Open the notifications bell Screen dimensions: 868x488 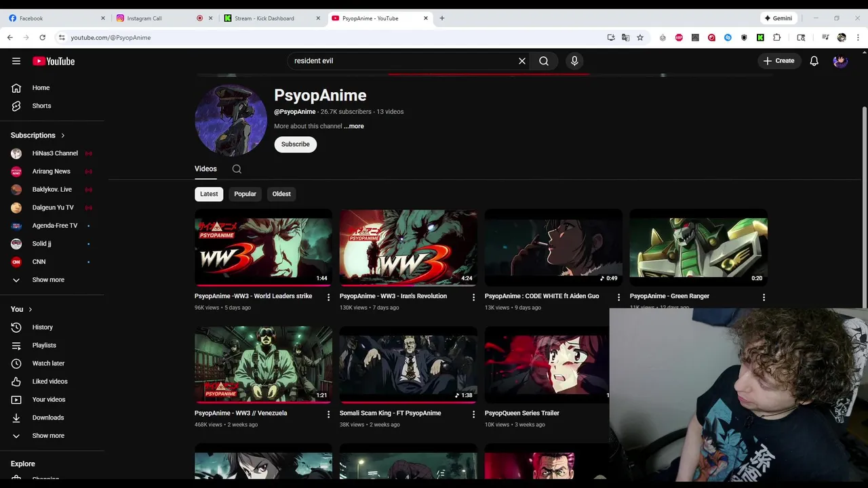point(814,61)
